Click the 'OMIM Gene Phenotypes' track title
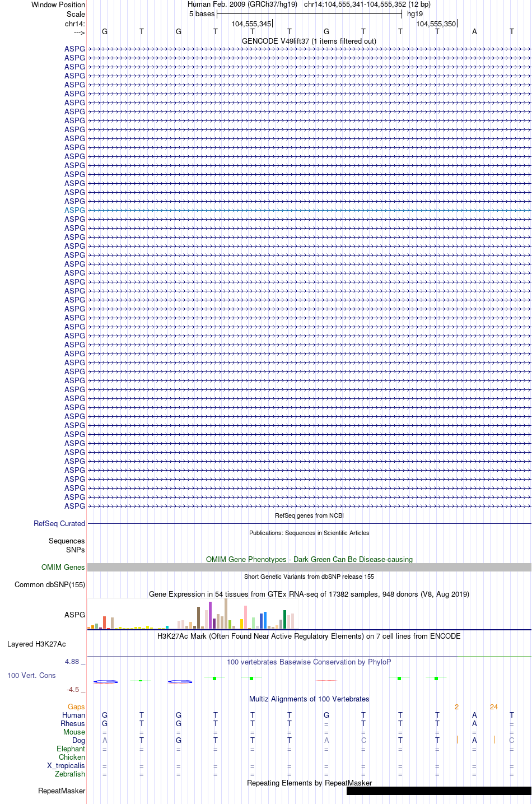 pyautogui.click(x=309, y=559)
